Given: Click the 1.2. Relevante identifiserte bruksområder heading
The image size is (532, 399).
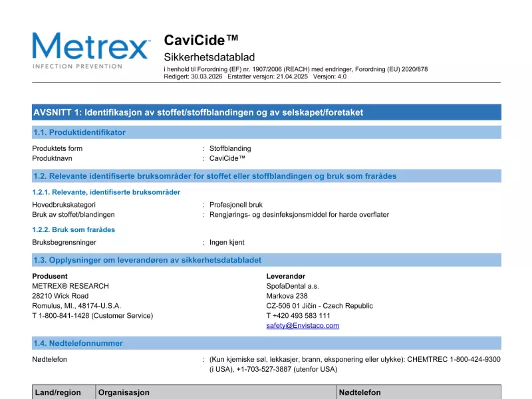Looking at the screenshot, I should [267, 176].
